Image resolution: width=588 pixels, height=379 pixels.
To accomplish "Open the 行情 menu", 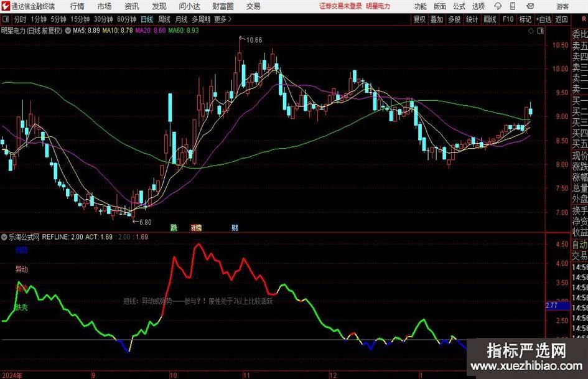I will click(77, 6).
